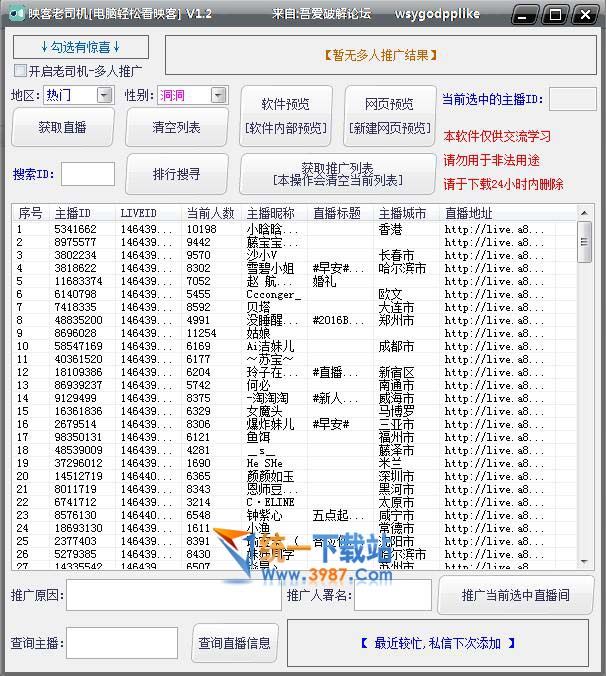Sort list by 当前人数 column header
Viewport: 606px width, 676px height.
[210, 213]
